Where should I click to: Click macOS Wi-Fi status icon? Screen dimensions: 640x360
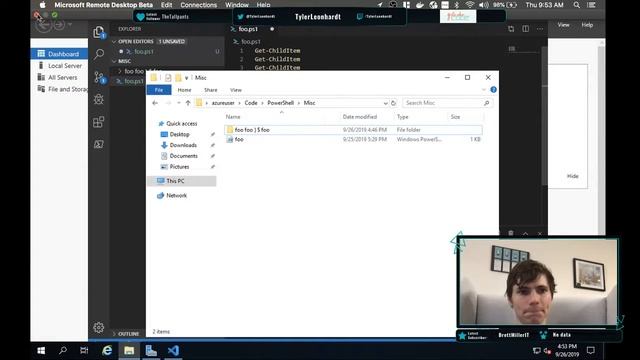[470, 5]
